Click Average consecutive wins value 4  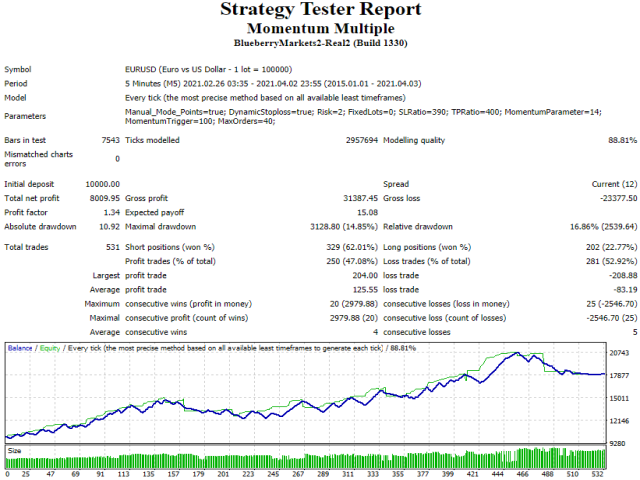(x=376, y=333)
